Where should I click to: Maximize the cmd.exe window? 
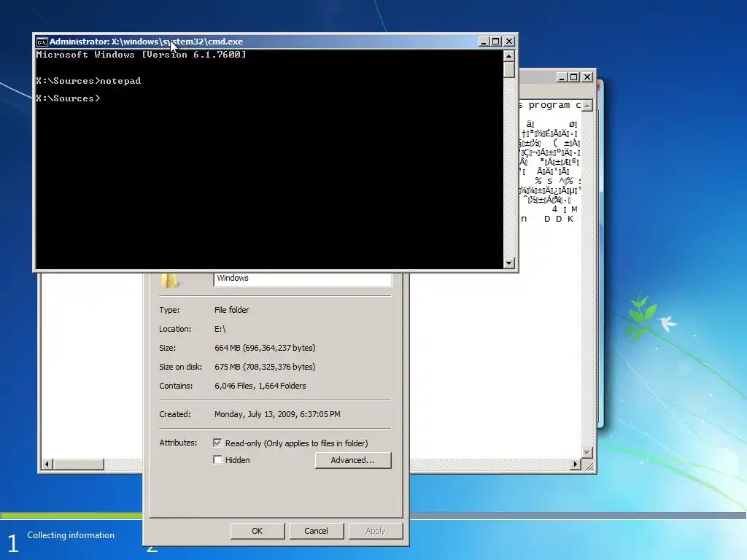[x=496, y=42]
